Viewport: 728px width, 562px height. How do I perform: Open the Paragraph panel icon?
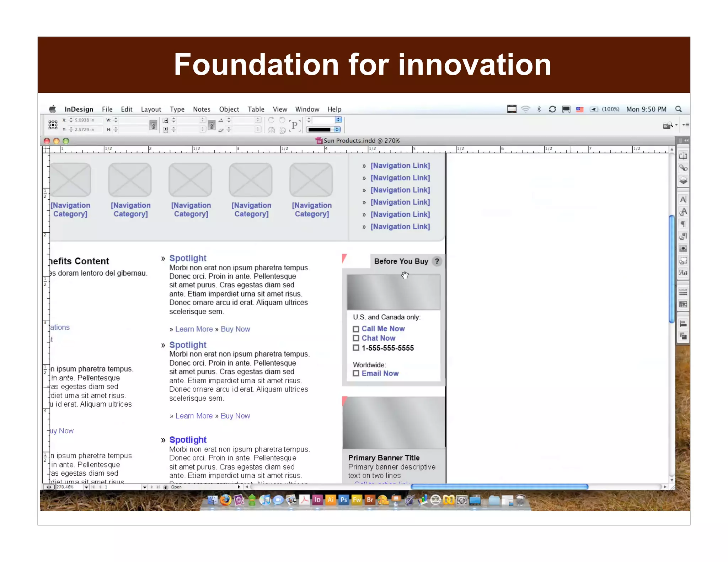[x=683, y=224]
